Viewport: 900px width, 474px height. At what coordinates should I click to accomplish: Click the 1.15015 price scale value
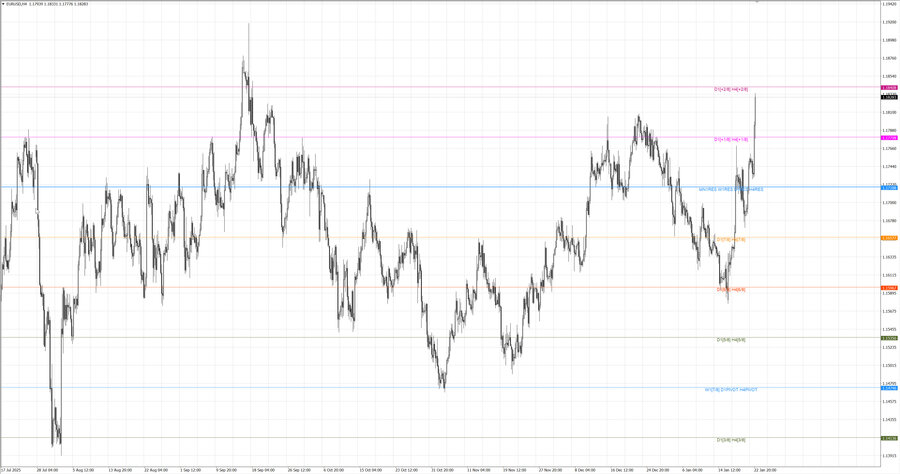(x=889, y=365)
